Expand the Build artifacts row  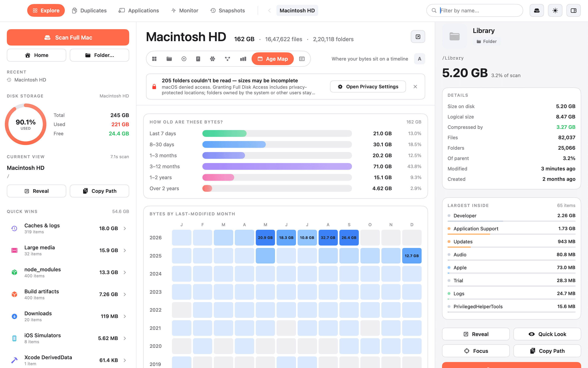(x=68, y=294)
